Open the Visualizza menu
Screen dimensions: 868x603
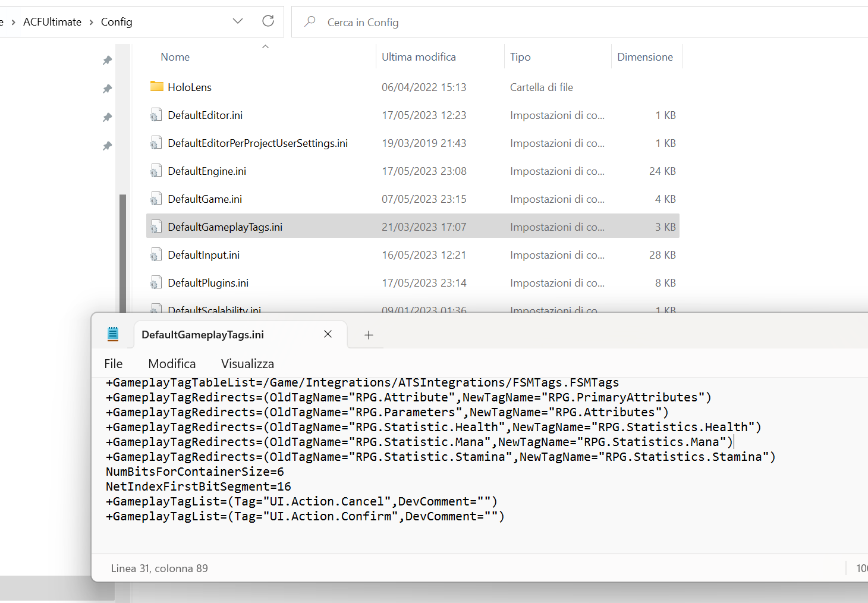click(x=247, y=364)
